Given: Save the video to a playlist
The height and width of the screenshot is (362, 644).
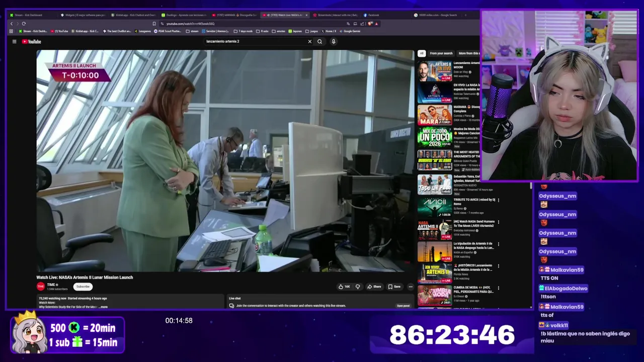Looking at the screenshot, I should tap(394, 287).
